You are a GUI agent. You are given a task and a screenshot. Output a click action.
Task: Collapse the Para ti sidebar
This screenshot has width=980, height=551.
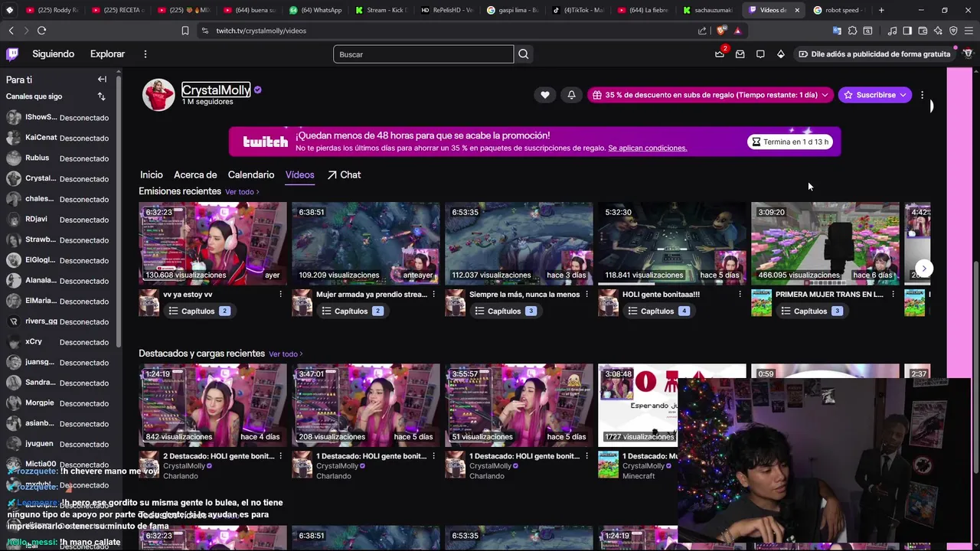(102, 79)
